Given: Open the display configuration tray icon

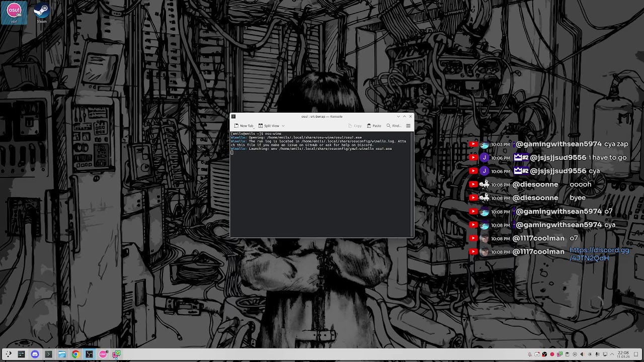Looking at the screenshot, I should tap(605, 354).
